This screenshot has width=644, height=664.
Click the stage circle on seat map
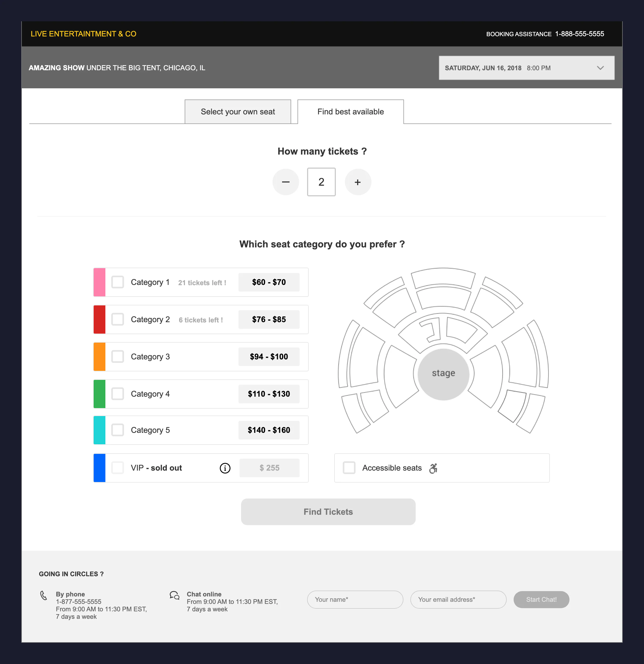443,374
